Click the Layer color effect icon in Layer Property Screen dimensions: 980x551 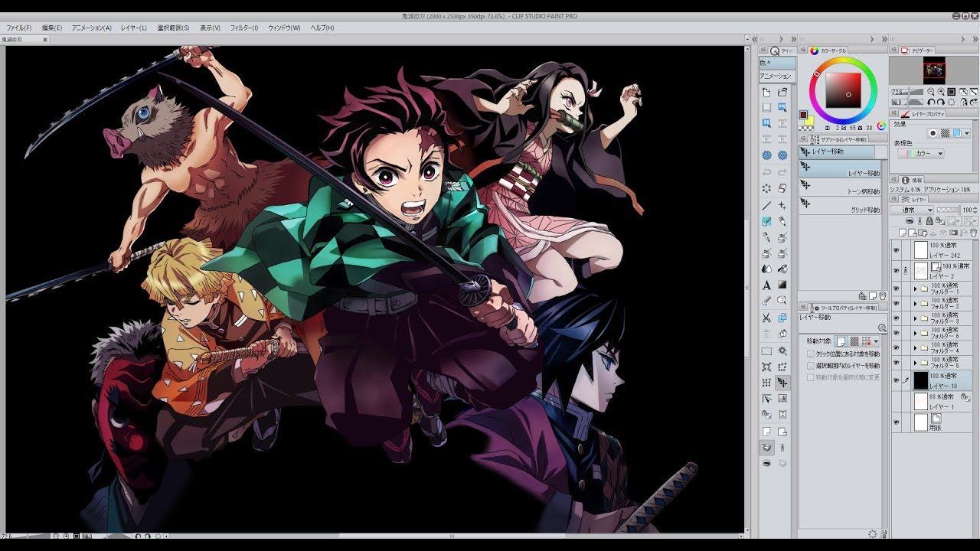coord(957,133)
